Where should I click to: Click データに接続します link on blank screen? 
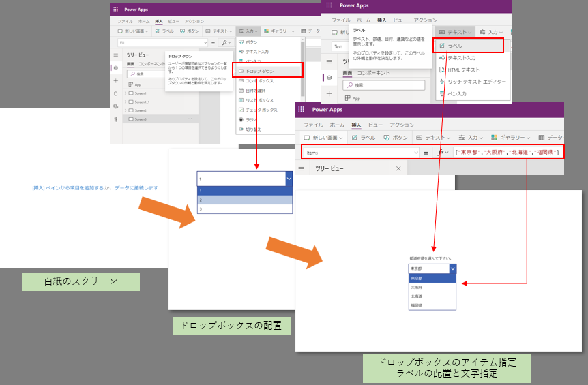(136, 188)
